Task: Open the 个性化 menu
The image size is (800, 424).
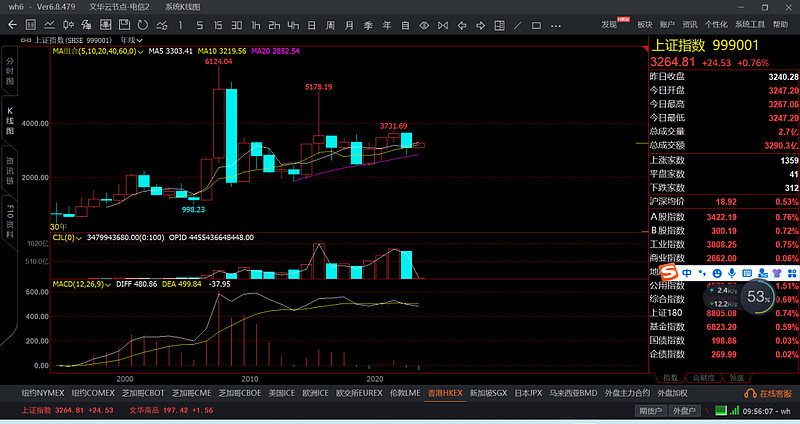Action: pos(716,24)
